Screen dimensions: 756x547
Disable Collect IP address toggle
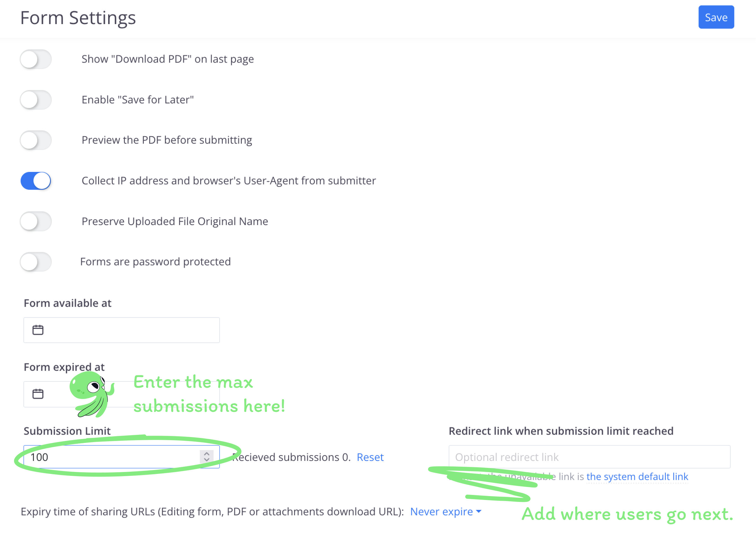click(36, 181)
